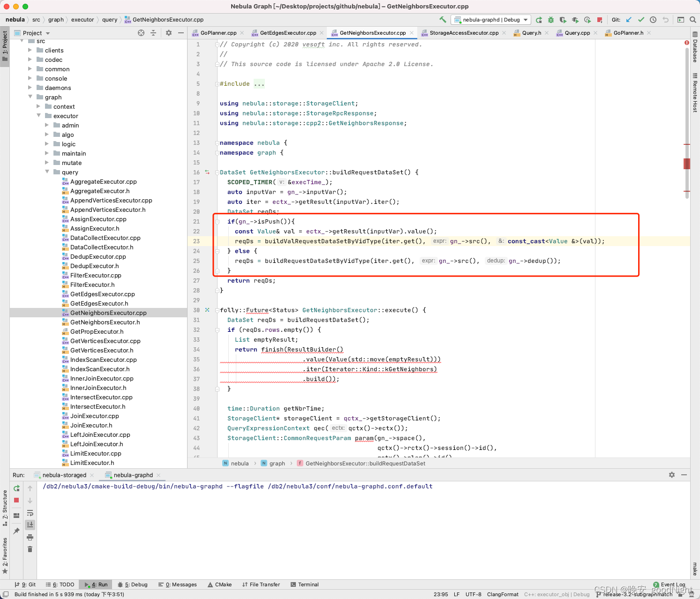Open GetNeighborsExecutor.h in the Project tree

coord(105,322)
